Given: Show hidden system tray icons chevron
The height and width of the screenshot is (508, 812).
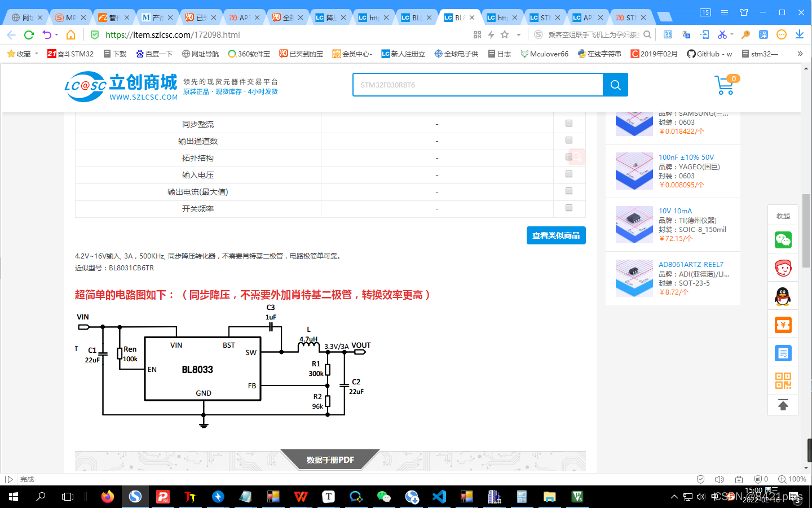Looking at the screenshot, I should click(x=674, y=497).
